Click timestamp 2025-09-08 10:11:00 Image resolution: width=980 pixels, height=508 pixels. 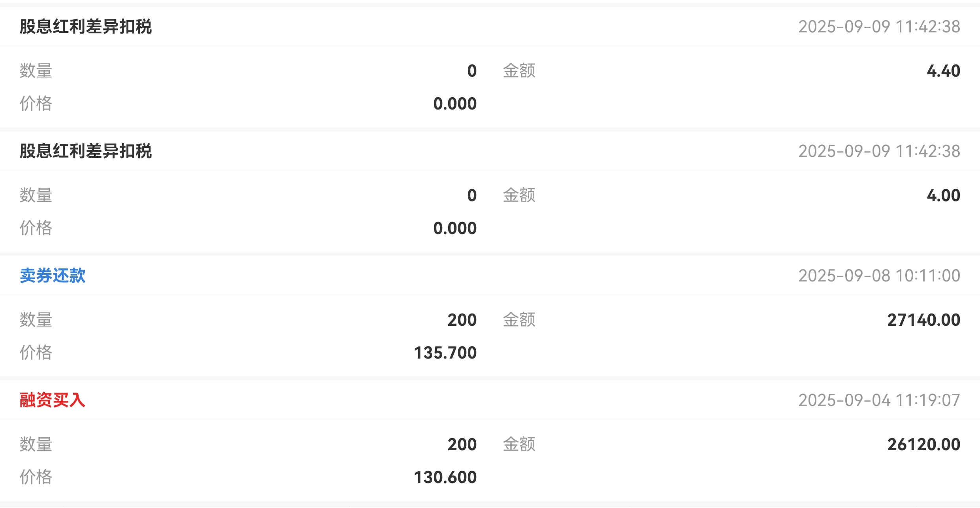click(x=879, y=276)
